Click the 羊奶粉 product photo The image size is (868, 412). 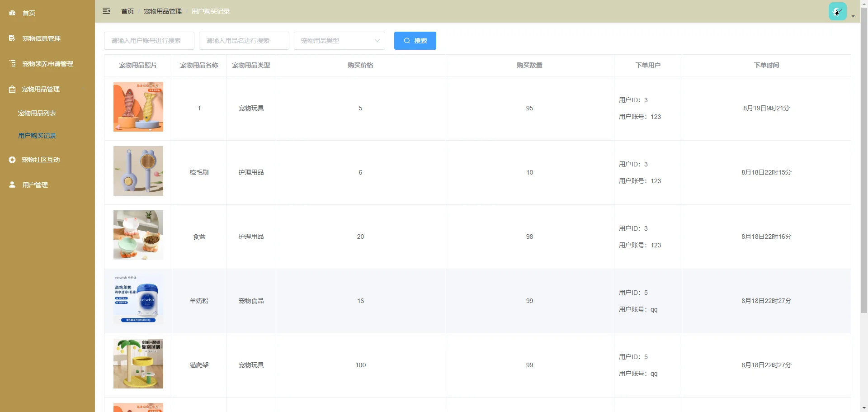tap(138, 299)
